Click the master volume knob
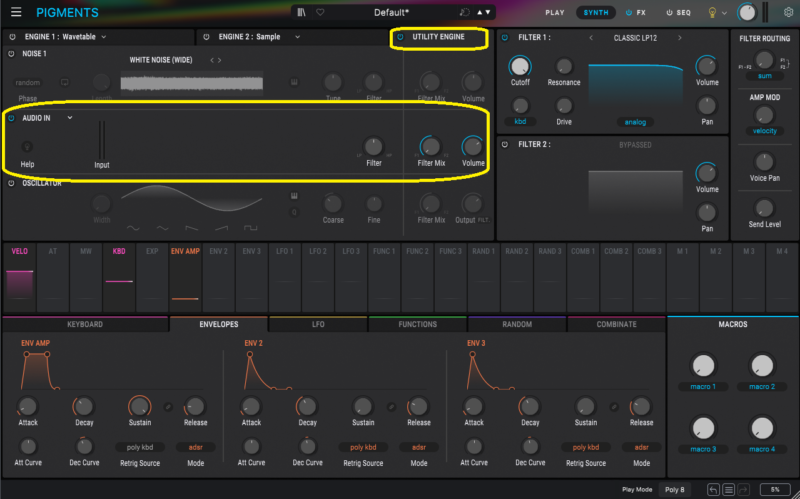Image resolution: width=800 pixels, height=499 pixels. (x=747, y=12)
